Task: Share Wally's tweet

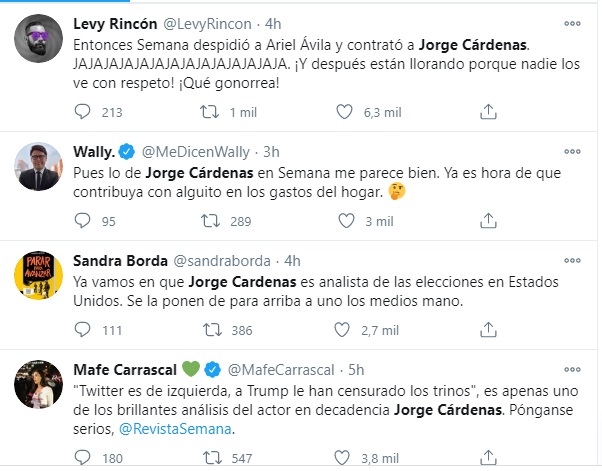Action: coord(488,221)
